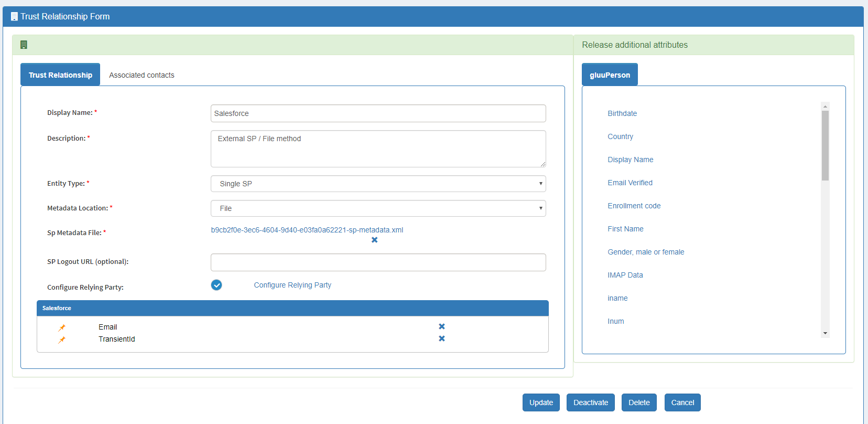868x424 pixels.
Task: Remove the uploaded SP metadata file
Action: point(374,240)
